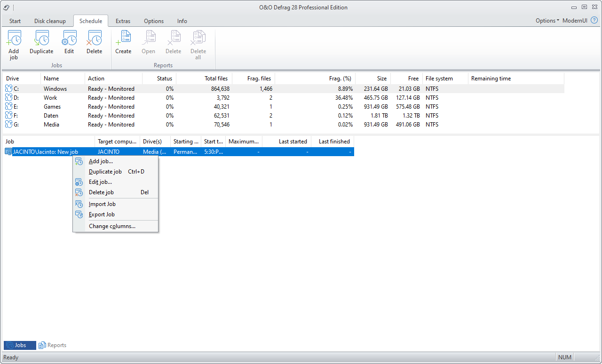This screenshot has height=364, width=602.
Task: Sort by the Total files column header
Action: point(203,79)
